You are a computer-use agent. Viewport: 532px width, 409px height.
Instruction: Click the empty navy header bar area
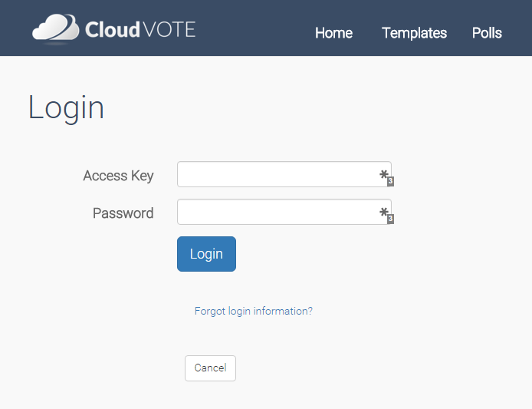[253, 28]
